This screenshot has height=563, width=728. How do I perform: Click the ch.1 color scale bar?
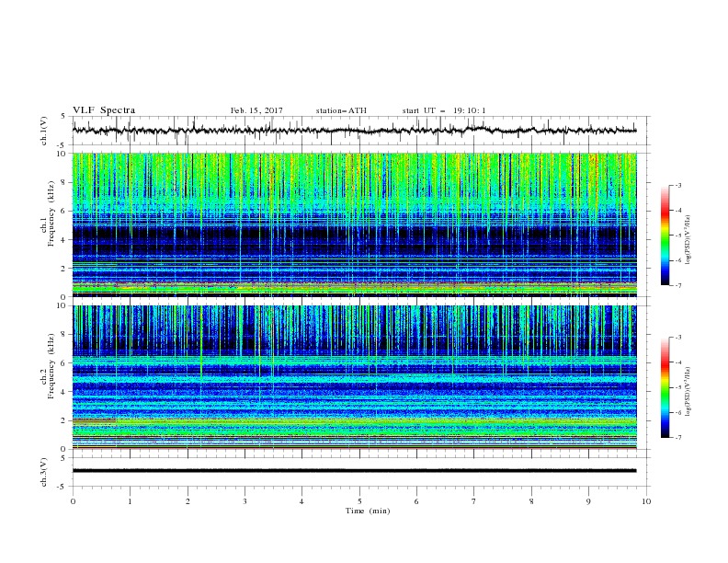coord(665,236)
